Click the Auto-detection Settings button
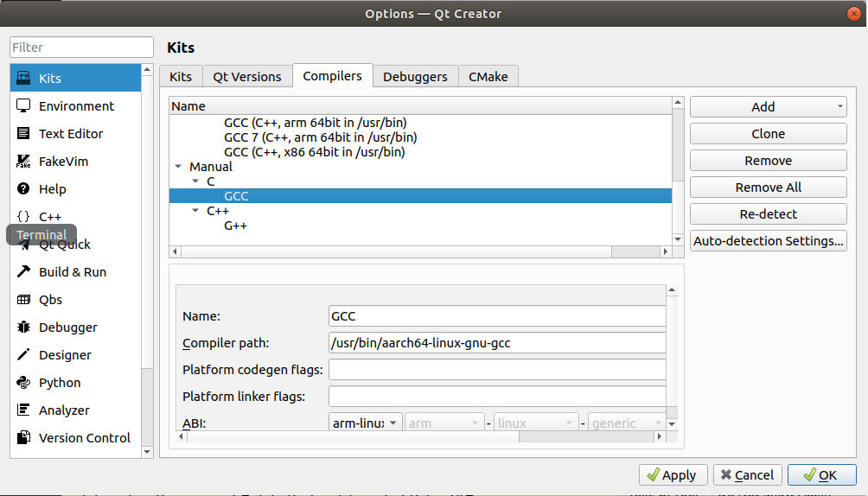Screen dimensions: 868x496 pos(768,241)
